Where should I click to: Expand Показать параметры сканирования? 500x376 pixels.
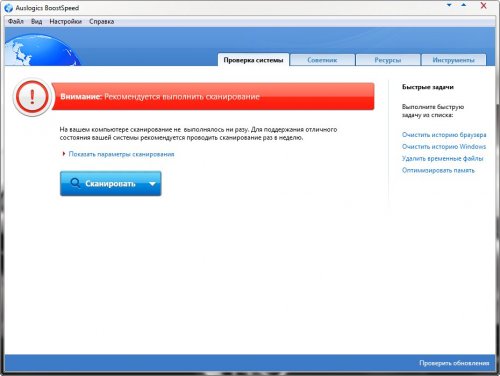[x=121, y=154]
